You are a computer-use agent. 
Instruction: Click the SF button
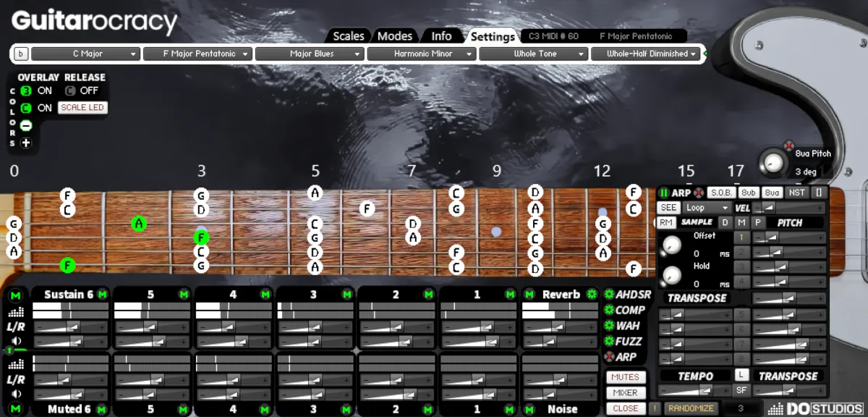[741, 390]
